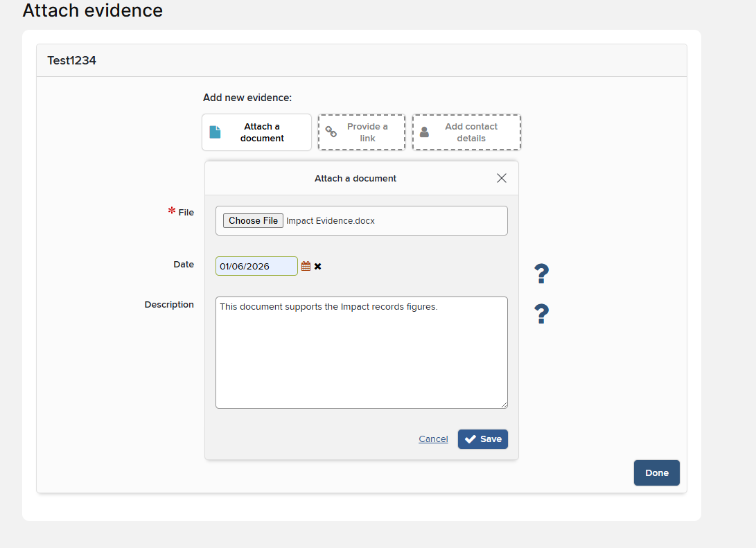Open help question mark beside Date
This screenshot has width=756, height=548.
click(541, 274)
